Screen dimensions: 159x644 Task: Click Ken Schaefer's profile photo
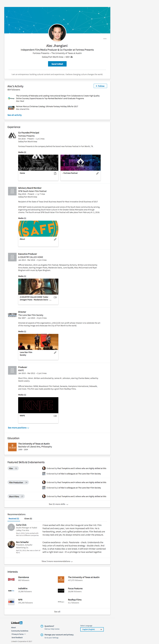(x=11, y=544)
